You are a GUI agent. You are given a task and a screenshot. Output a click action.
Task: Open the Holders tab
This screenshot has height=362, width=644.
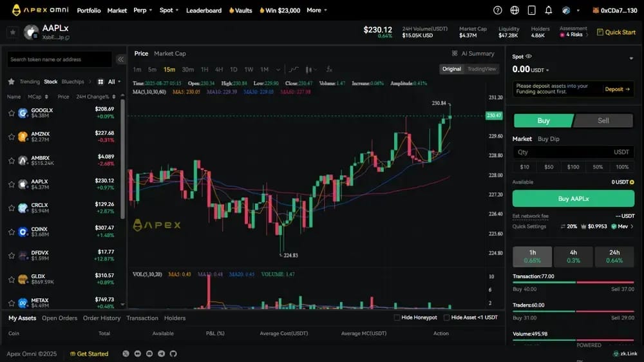point(175,318)
